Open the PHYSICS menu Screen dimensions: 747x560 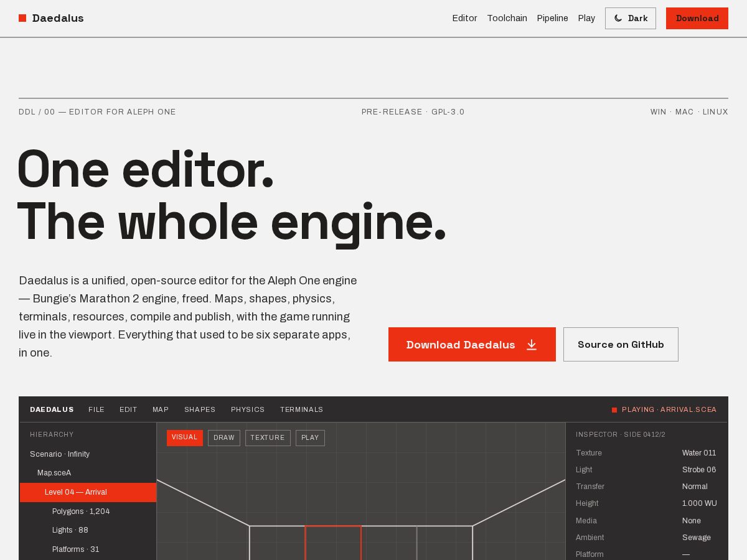[x=248, y=409]
